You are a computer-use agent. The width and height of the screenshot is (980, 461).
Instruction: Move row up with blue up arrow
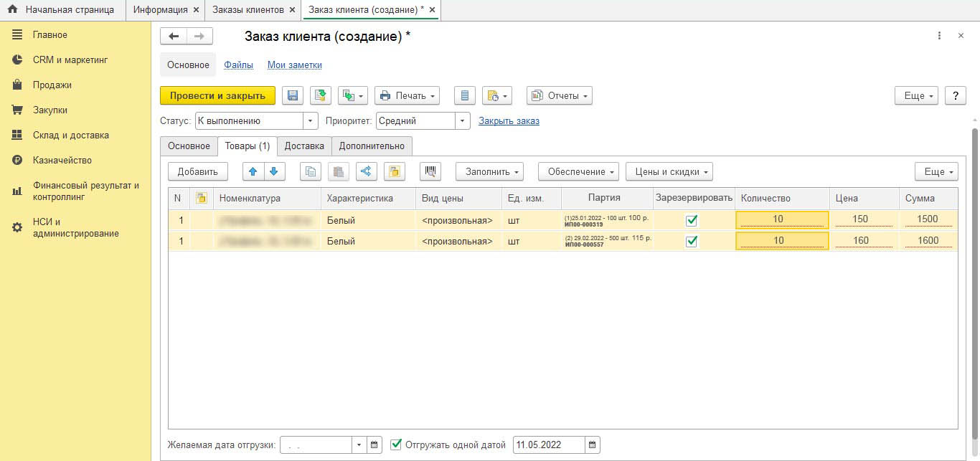tap(254, 171)
